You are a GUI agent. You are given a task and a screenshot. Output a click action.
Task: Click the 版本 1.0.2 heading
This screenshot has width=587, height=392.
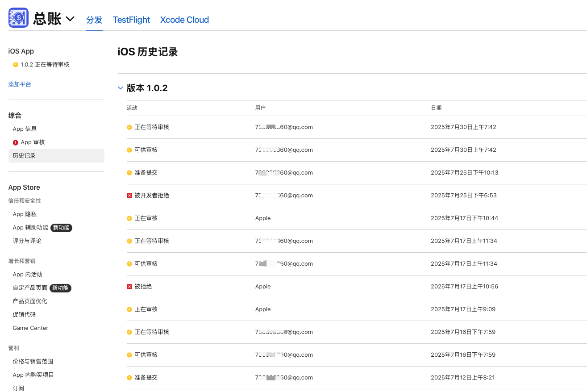coord(147,88)
